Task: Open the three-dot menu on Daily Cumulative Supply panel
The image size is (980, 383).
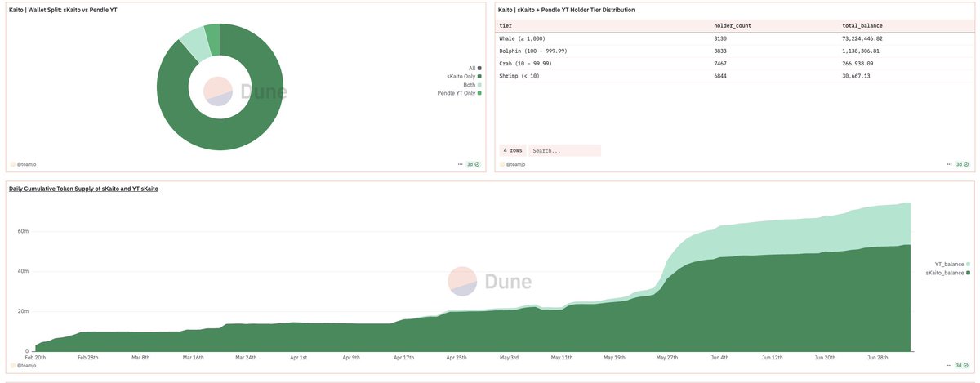Action: [950, 366]
